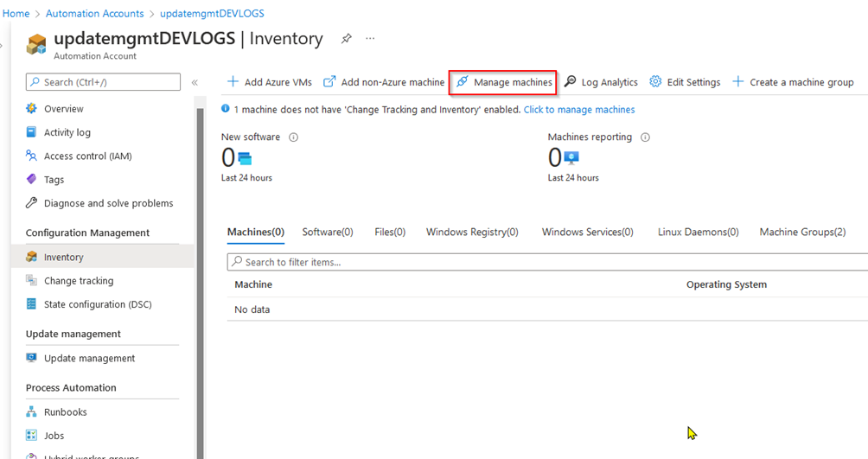Click the Search to filter items box
This screenshot has height=459, width=868.
tap(547, 262)
